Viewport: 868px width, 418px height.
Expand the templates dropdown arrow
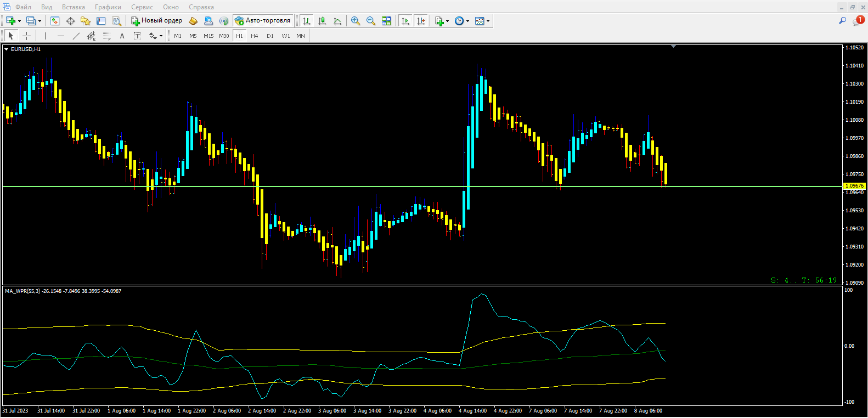coord(488,21)
